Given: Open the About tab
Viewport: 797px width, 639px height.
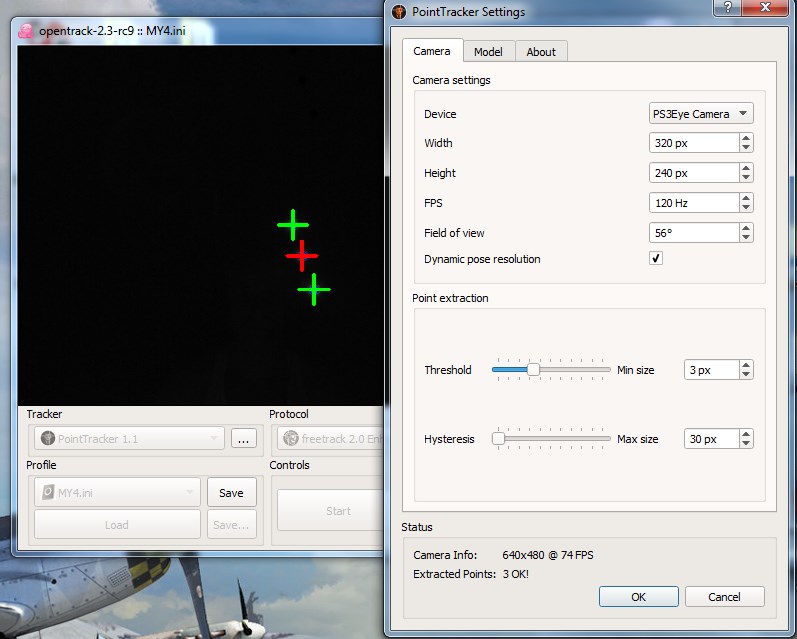Looking at the screenshot, I should click(541, 52).
